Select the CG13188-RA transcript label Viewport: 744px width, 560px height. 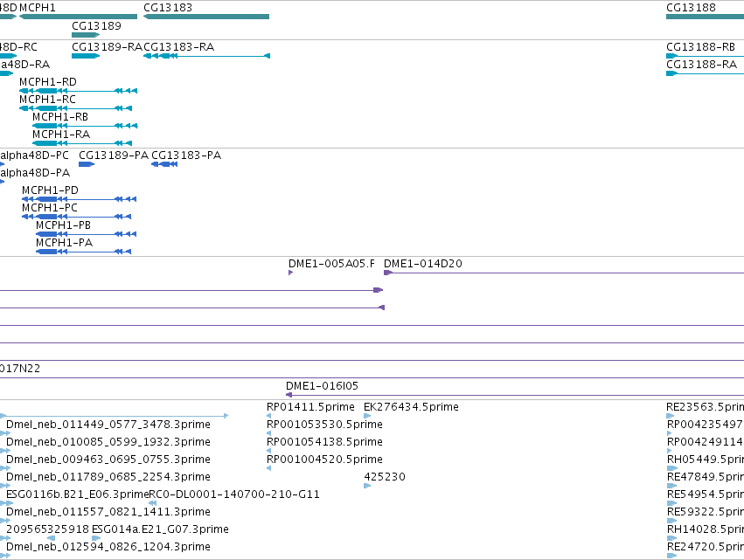point(701,65)
